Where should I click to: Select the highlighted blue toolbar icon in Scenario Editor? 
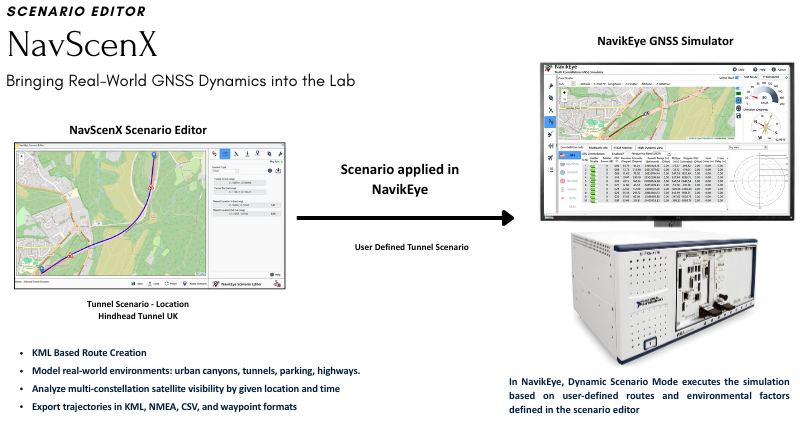[x=225, y=154]
